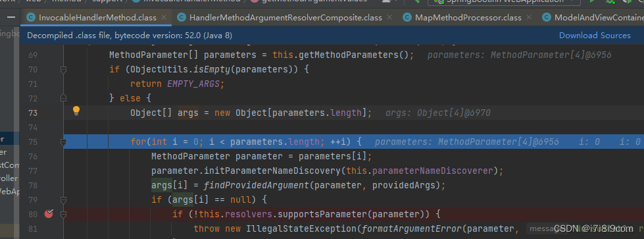Click the highlighted for loop execution line
This screenshot has width=644, height=239.
click(x=353, y=142)
